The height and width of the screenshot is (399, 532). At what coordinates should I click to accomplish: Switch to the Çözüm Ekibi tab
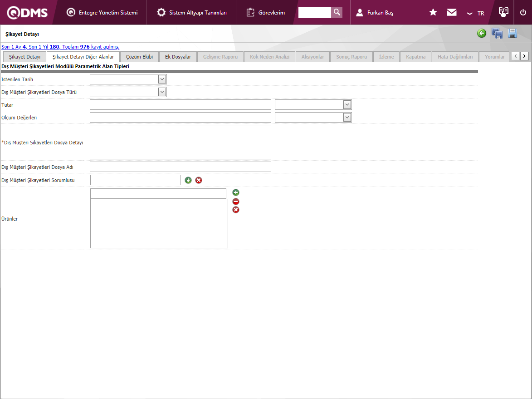(x=139, y=57)
